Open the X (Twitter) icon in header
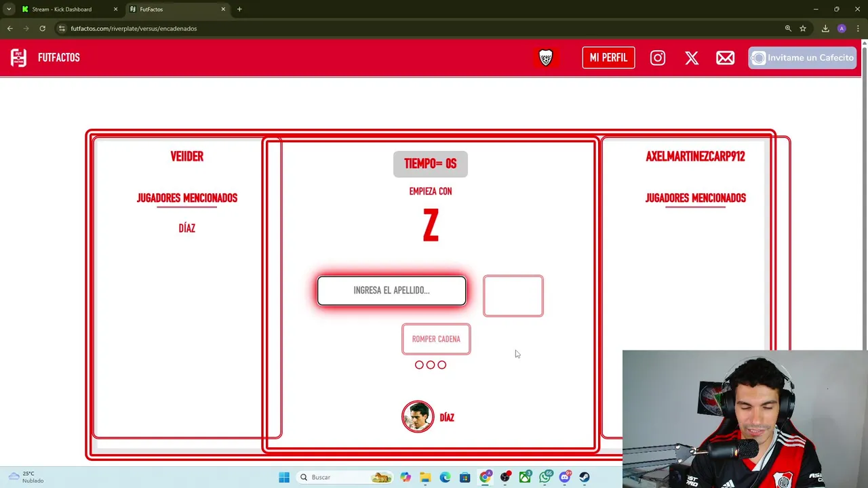 pos(692,58)
